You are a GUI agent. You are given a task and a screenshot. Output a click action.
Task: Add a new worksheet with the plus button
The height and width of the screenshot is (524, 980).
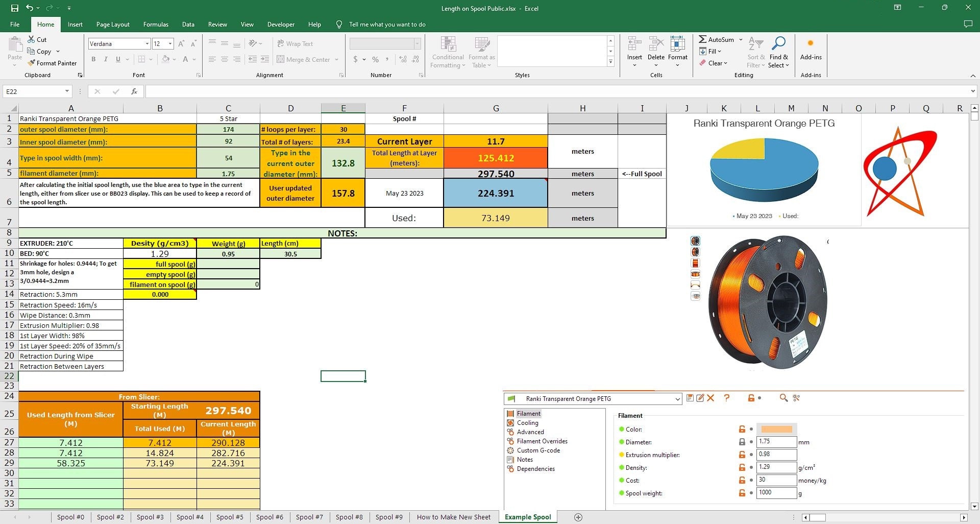click(x=578, y=517)
